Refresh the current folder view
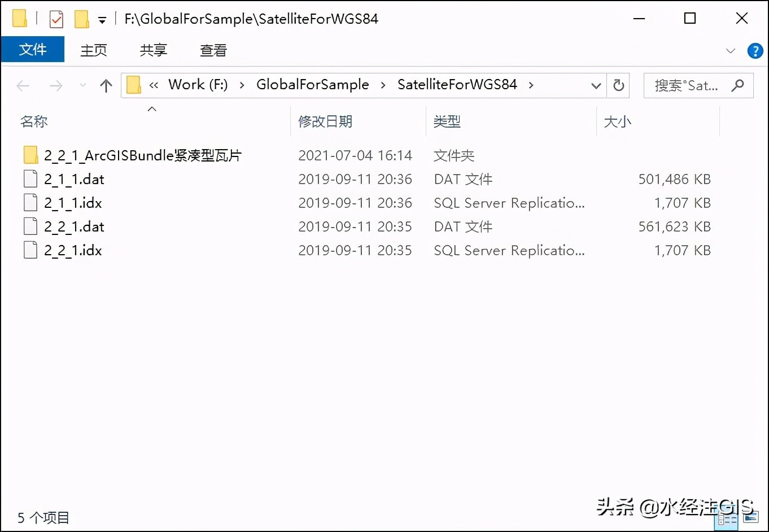Image resolution: width=769 pixels, height=532 pixels. coord(619,85)
